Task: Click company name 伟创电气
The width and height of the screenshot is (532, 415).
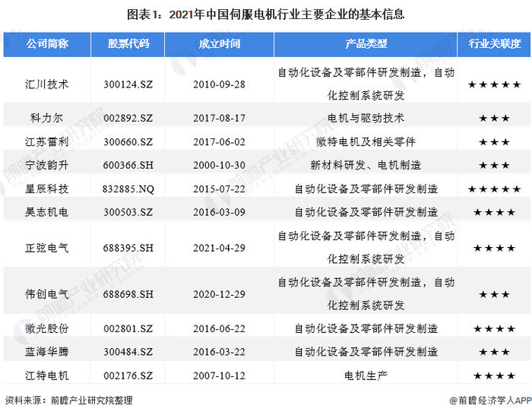Action: [47, 294]
